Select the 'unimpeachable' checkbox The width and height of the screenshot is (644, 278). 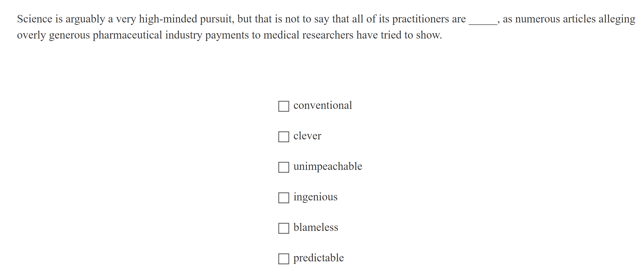point(283,167)
